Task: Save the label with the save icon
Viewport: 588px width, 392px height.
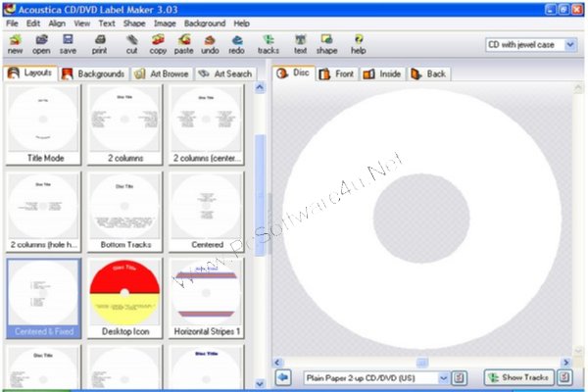Action: [68, 44]
